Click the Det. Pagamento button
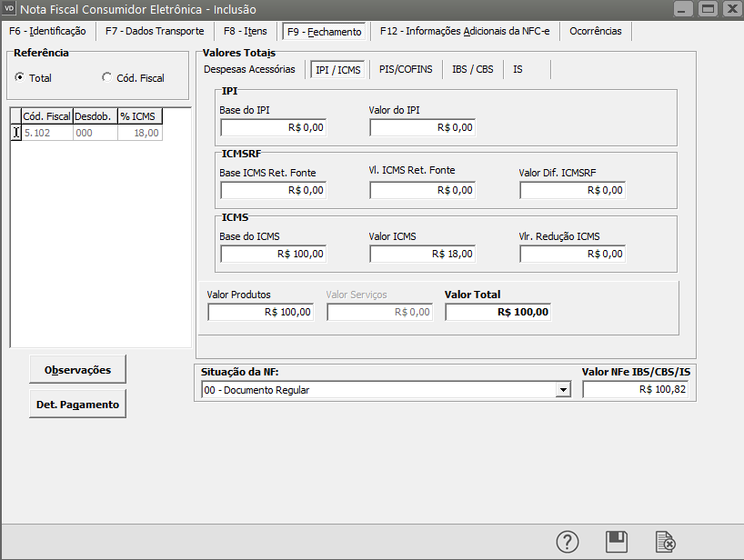The height and width of the screenshot is (560, 744). 78,405
